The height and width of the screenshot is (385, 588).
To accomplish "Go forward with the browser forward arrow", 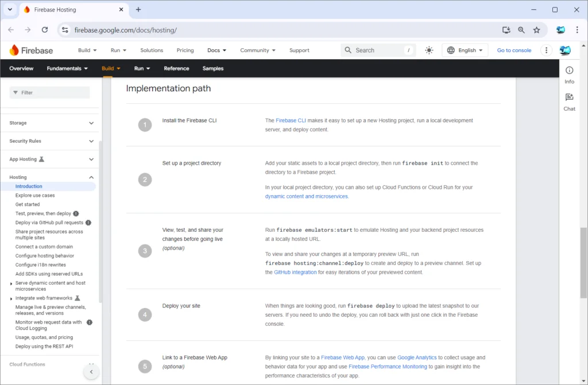I will click(28, 30).
